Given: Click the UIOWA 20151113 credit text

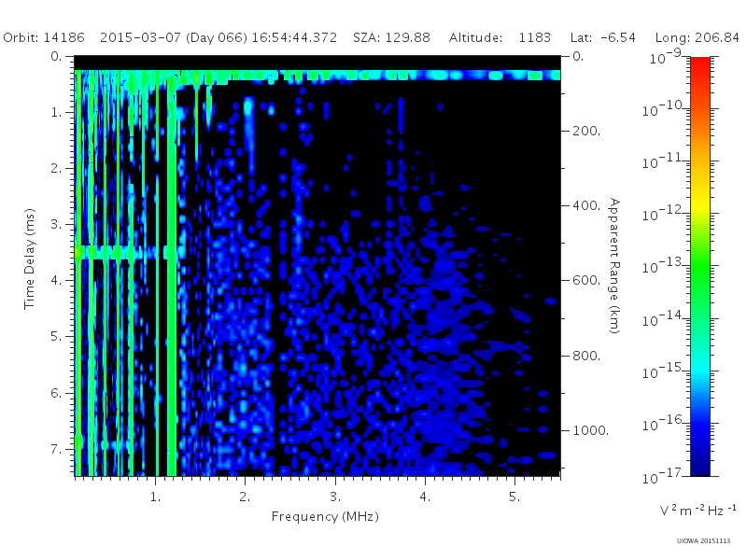Looking at the screenshot, I should point(703,541).
